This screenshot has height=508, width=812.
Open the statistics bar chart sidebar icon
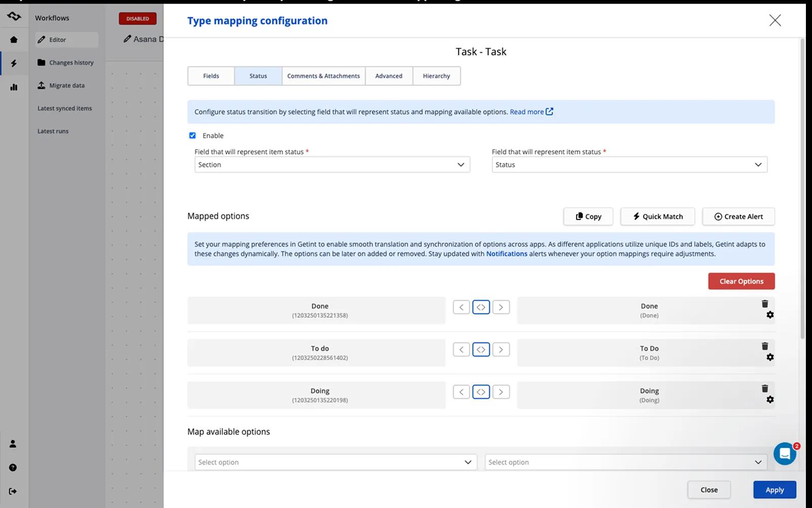pyautogui.click(x=14, y=87)
